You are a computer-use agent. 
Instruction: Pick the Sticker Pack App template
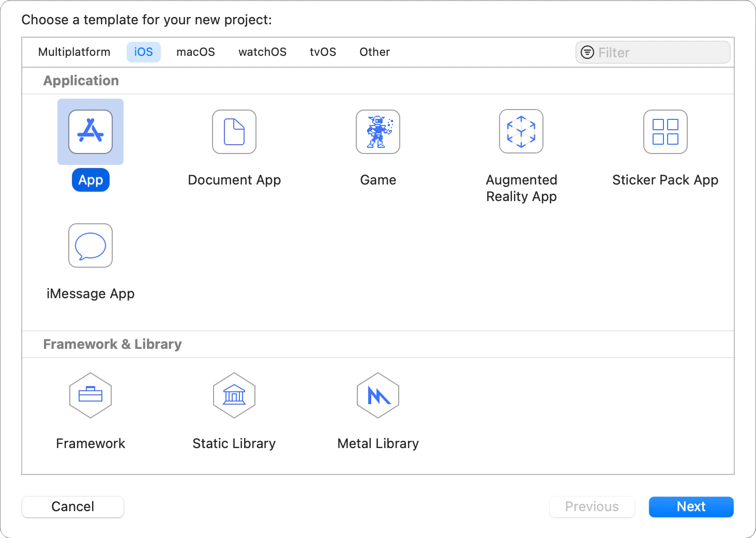pos(665,132)
